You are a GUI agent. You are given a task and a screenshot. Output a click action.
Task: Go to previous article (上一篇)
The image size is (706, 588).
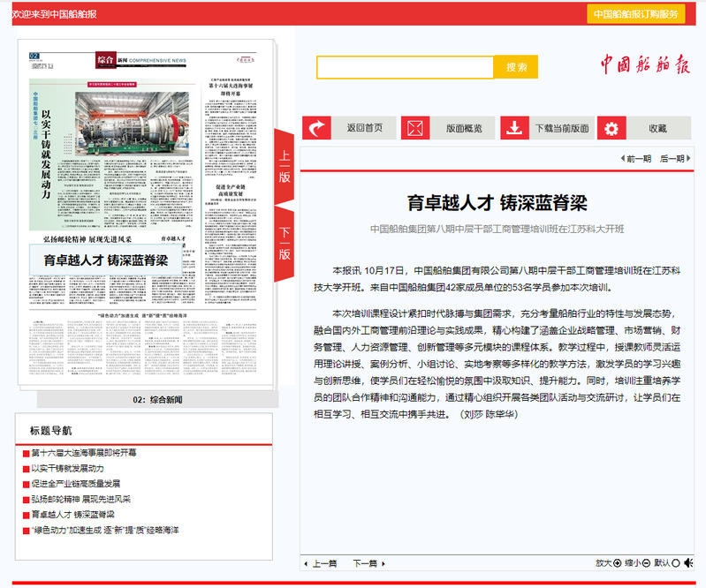(x=320, y=562)
